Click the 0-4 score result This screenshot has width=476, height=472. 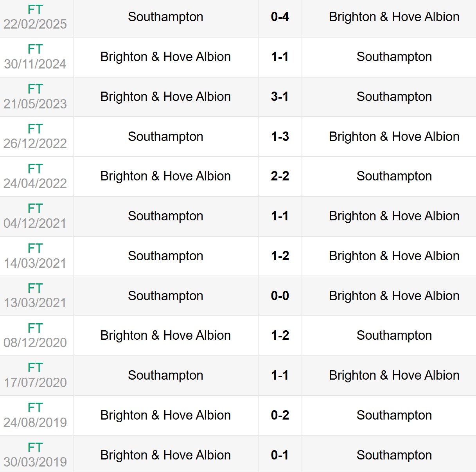(280, 17)
